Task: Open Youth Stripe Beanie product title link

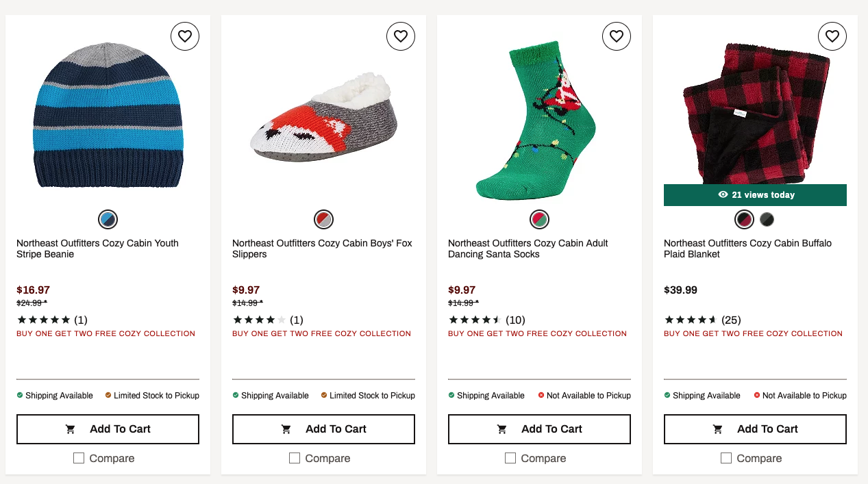Action: [x=97, y=249]
